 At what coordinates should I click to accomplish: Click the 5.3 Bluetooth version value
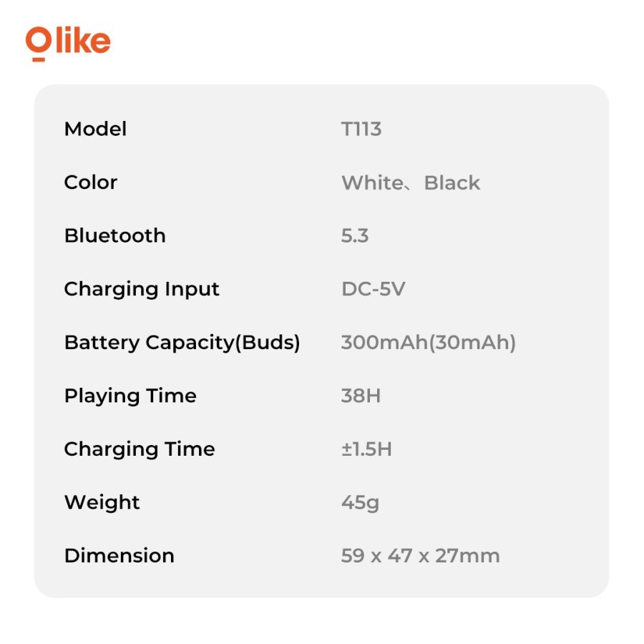coord(355,235)
